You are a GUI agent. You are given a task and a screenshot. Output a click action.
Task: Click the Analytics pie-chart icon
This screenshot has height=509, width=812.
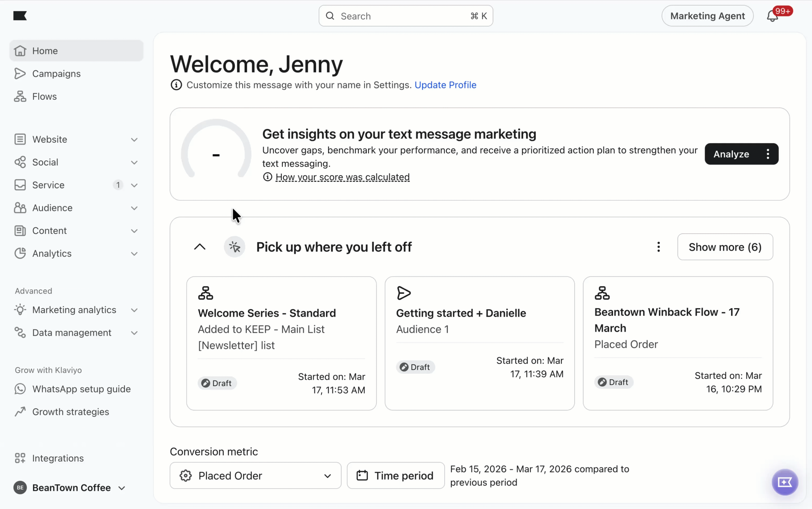pos(20,253)
